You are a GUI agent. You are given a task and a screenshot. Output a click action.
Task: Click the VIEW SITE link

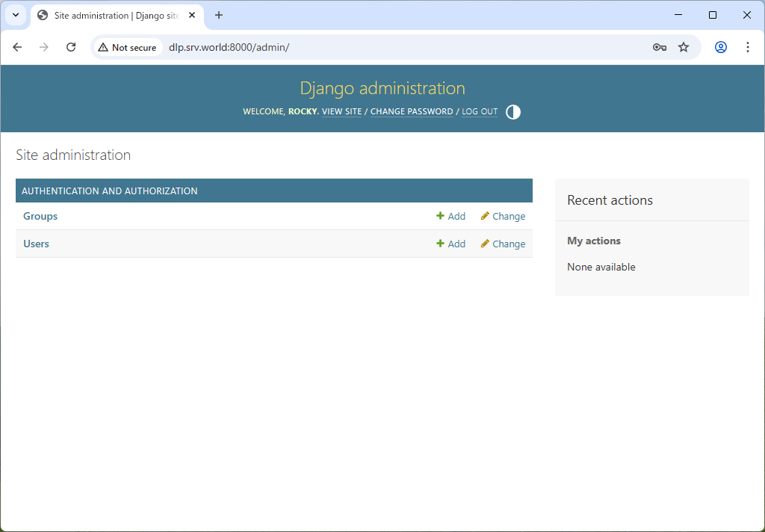(341, 111)
